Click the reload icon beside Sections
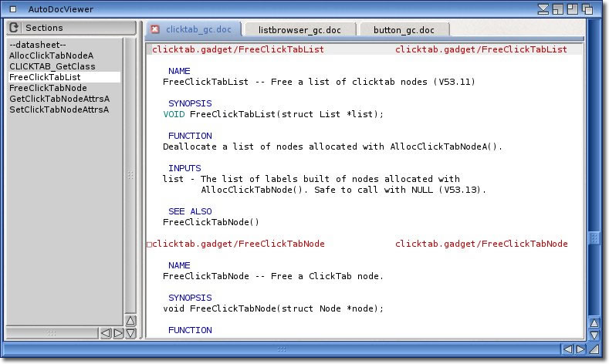The height and width of the screenshot is (364, 609). click(x=14, y=28)
